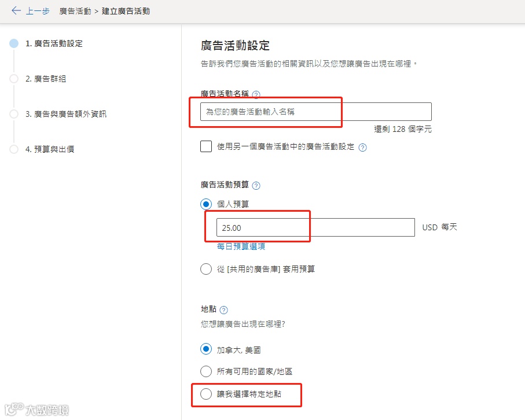The height and width of the screenshot is (420, 525).
Task: Select 從共用的廣告庫套用預算 radio option
Action: coord(206,269)
